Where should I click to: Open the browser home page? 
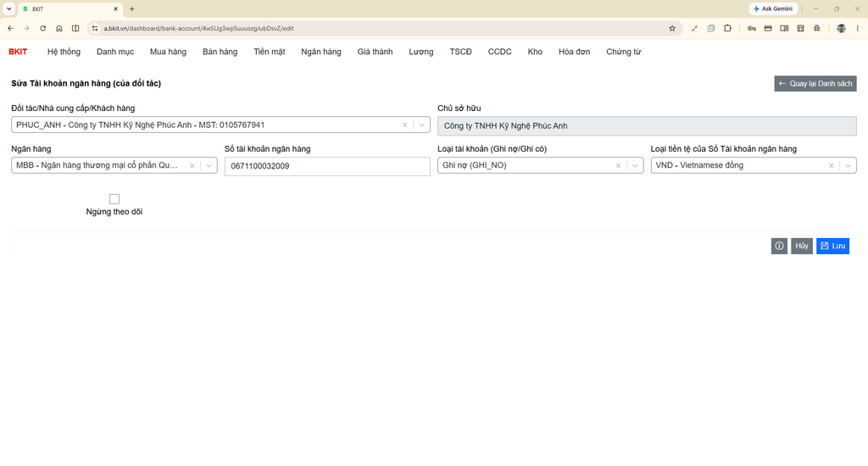(59, 28)
